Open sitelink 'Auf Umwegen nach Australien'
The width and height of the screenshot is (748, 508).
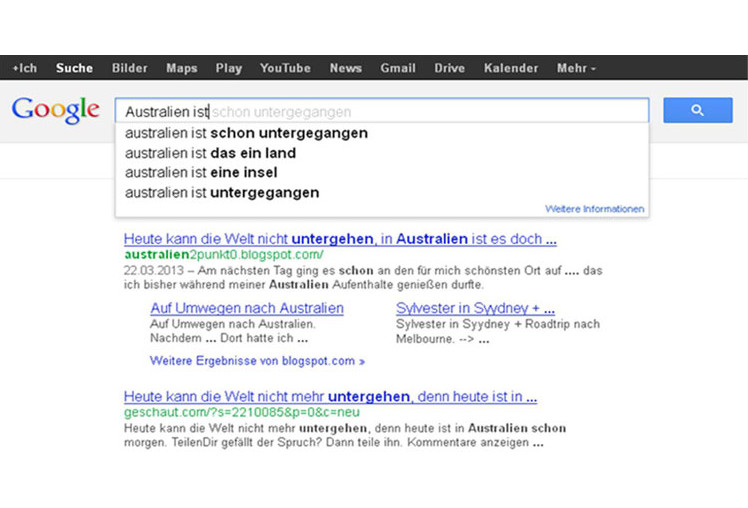point(247,308)
